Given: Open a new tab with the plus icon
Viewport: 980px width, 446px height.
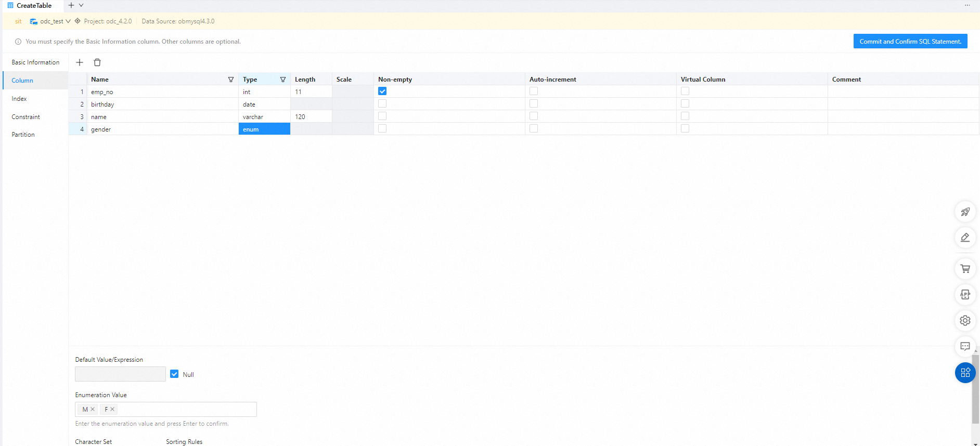Looking at the screenshot, I should (x=71, y=5).
